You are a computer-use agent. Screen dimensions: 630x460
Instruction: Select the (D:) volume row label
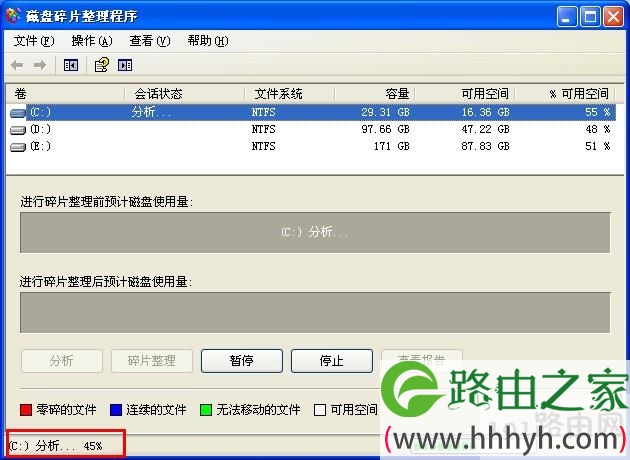point(41,129)
